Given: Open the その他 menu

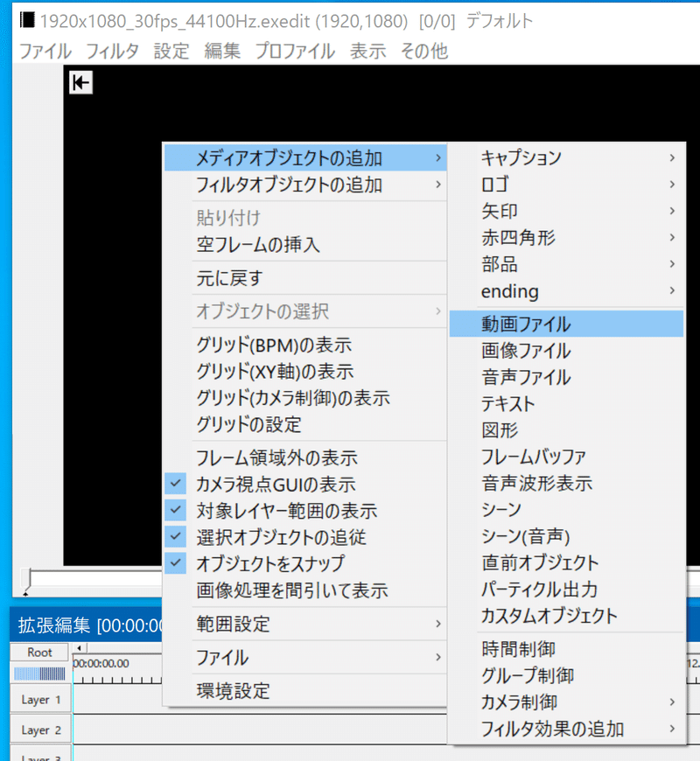Looking at the screenshot, I should pyautogui.click(x=423, y=51).
